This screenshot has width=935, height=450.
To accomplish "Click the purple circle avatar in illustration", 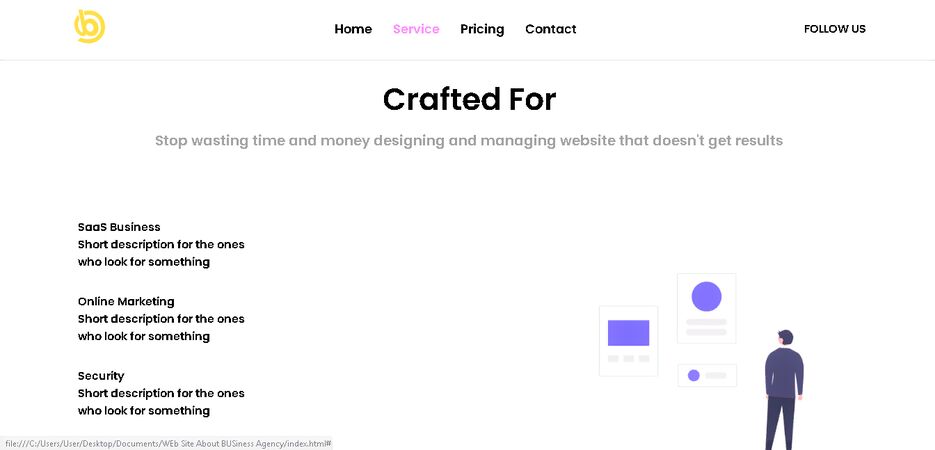I will point(707,296).
